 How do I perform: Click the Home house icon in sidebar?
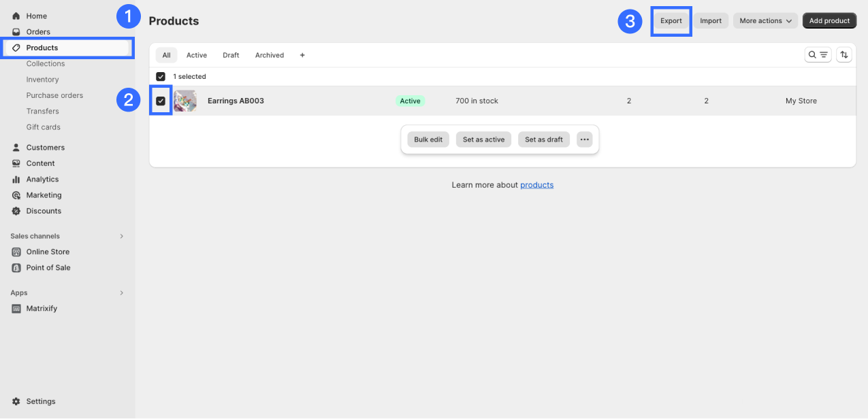(x=16, y=16)
